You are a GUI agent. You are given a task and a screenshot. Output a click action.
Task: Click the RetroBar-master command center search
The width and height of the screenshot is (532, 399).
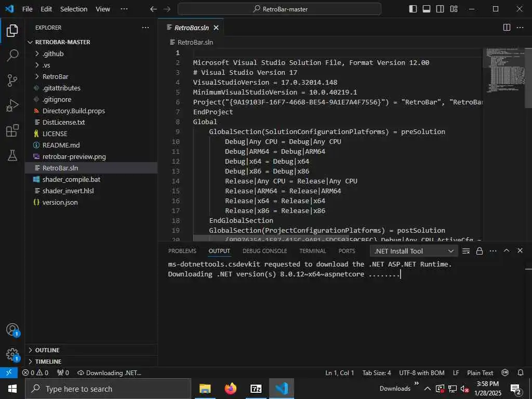pos(279,9)
